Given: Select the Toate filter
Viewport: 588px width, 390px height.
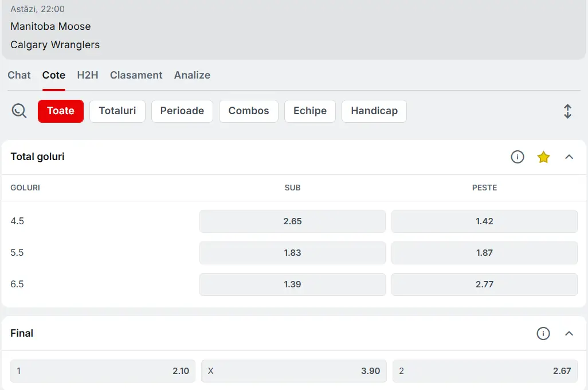Looking at the screenshot, I should click(61, 111).
